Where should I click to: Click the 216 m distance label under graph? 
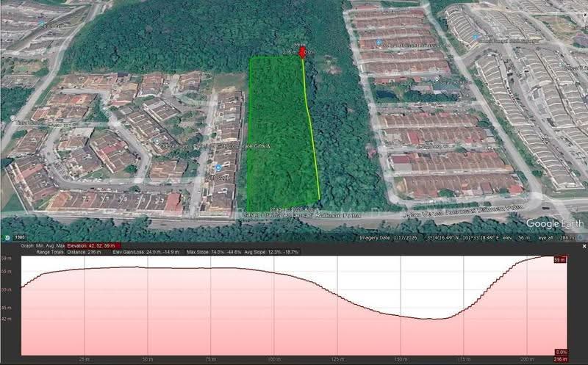(560, 359)
